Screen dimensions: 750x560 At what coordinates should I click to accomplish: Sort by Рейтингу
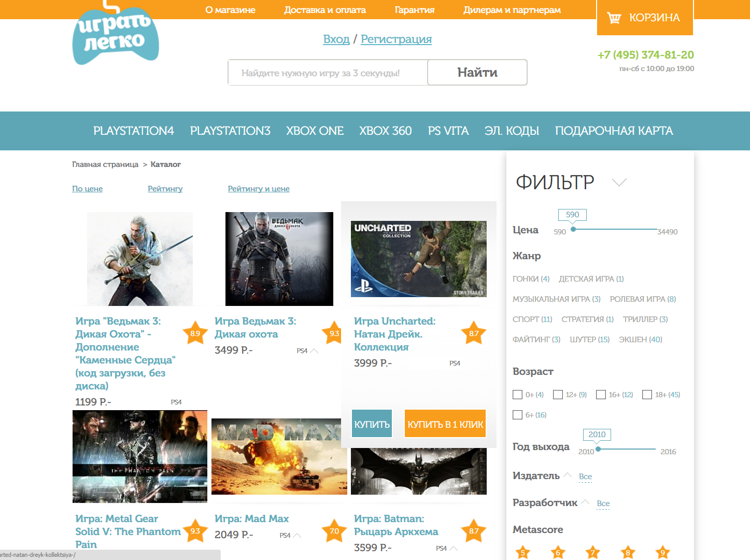coord(165,189)
